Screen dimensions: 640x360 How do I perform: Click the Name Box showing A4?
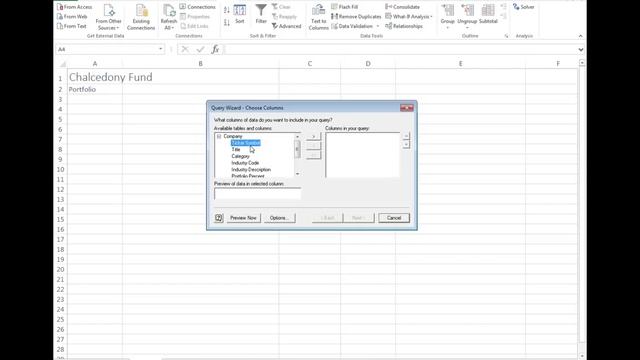[107, 49]
